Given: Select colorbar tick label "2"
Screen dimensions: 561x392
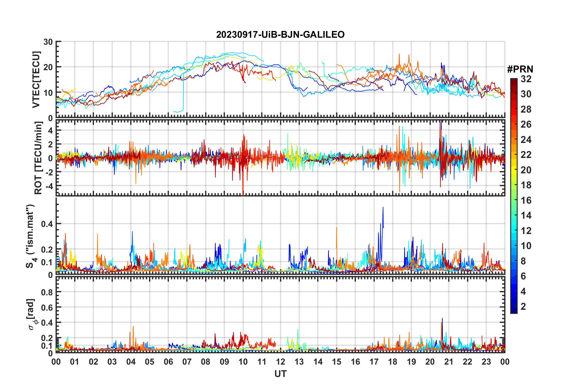Looking at the screenshot, I should [x=523, y=307].
